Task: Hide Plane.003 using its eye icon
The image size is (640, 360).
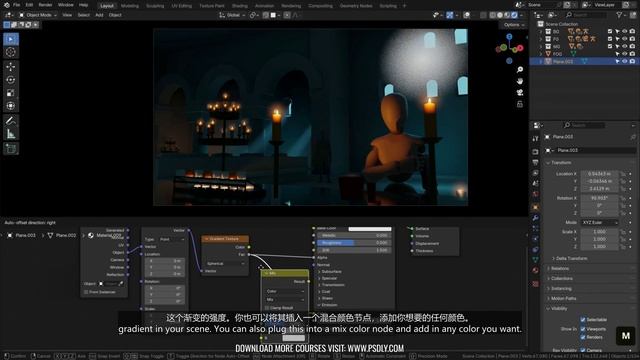Action: click(x=624, y=61)
